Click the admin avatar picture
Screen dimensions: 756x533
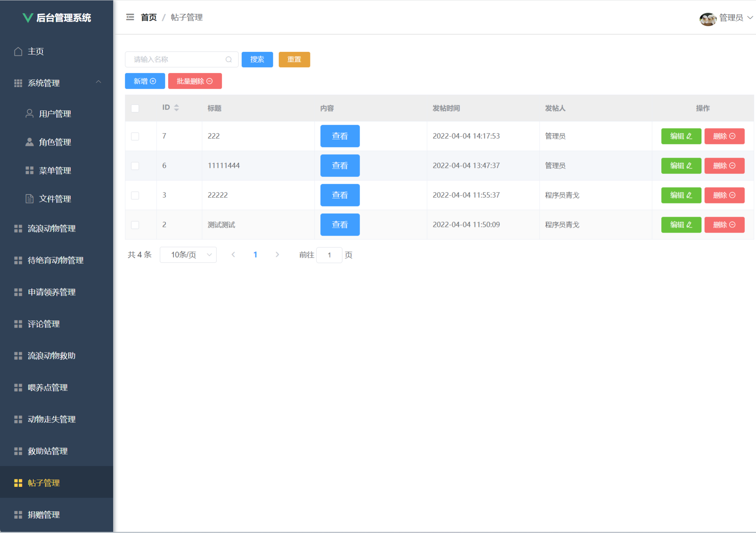(x=707, y=18)
